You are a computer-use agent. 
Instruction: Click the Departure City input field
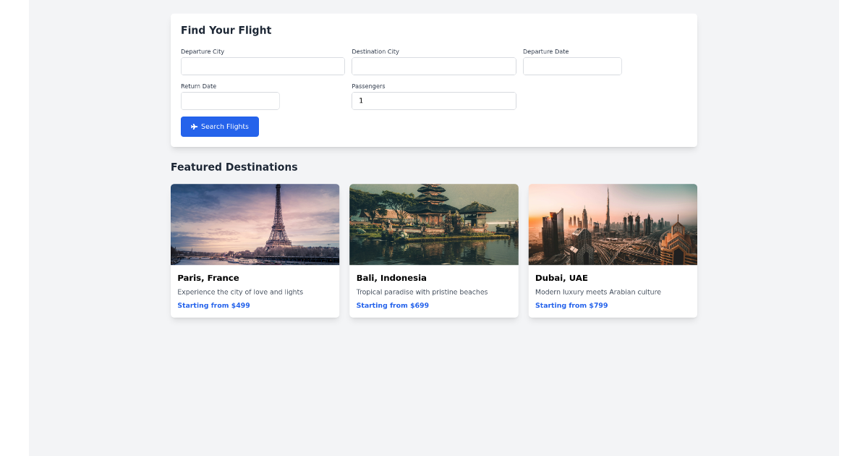pyautogui.click(x=263, y=66)
